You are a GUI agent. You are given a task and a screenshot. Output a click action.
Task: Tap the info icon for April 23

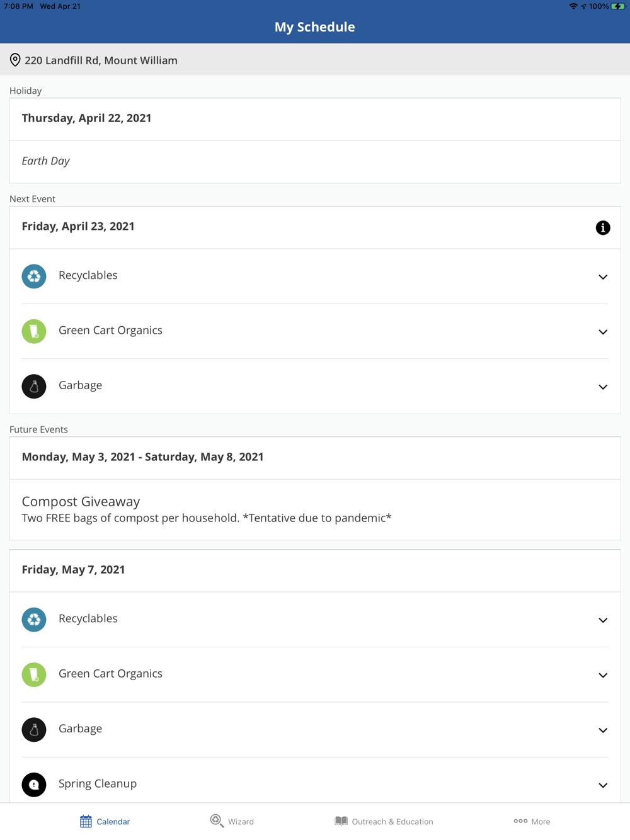coord(602,228)
